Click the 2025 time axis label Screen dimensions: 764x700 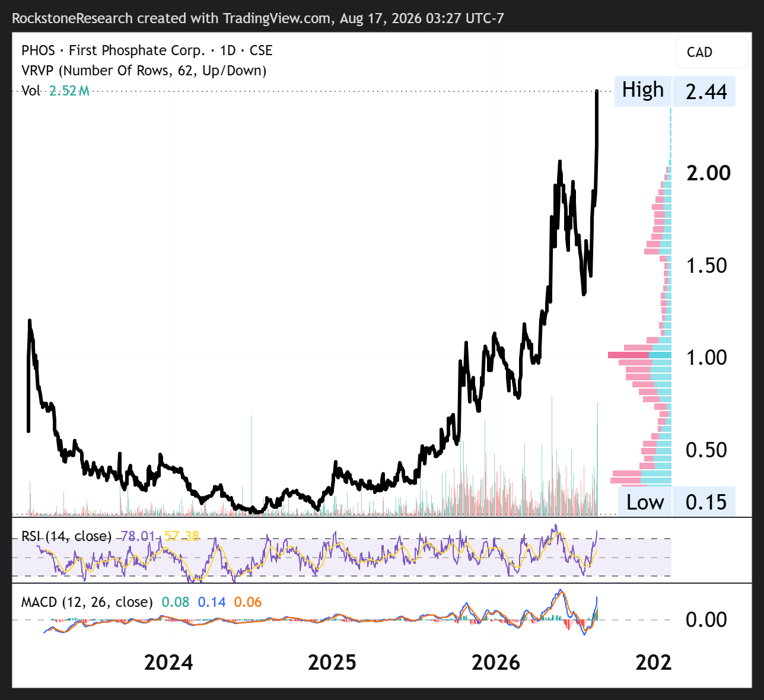click(332, 662)
